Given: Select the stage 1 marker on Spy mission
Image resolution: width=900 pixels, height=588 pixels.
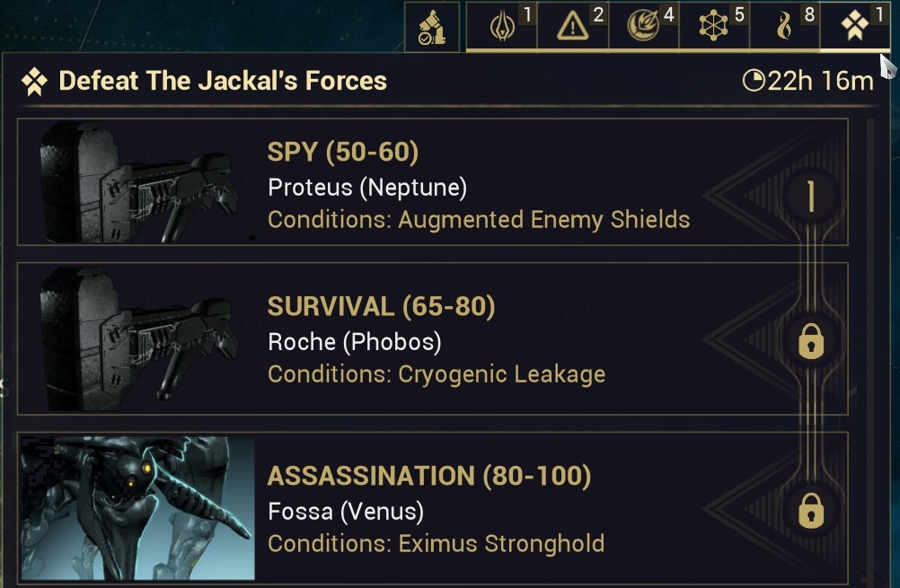Looking at the screenshot, I should [810, 197].
